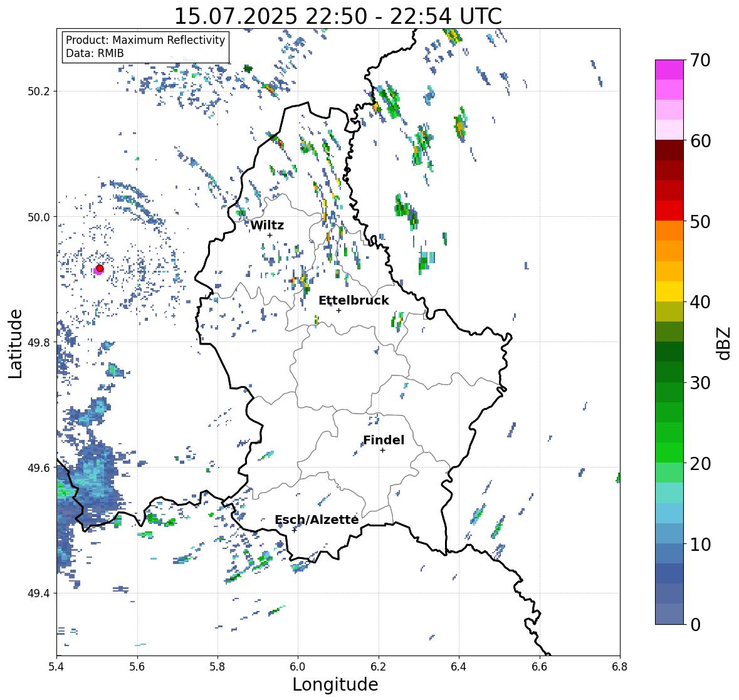
Task: Click the 'dBZ' colorbar axis label
Action: click(725, 343)
